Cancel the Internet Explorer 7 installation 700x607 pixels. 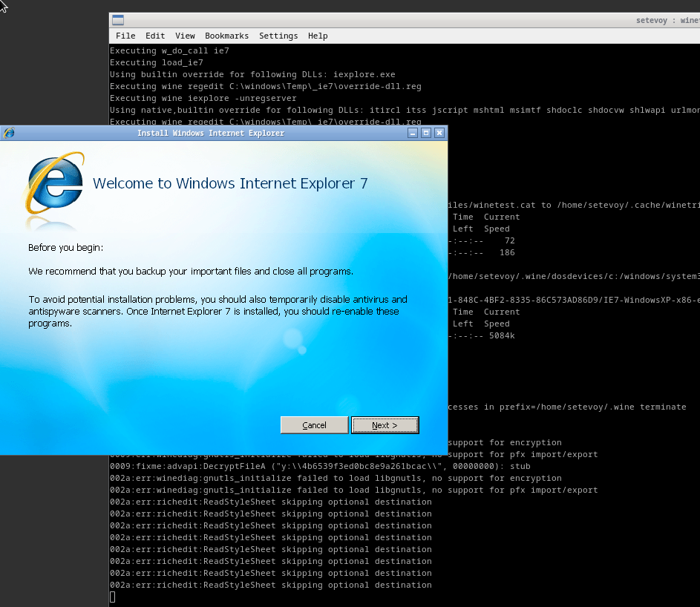click(314, 425)
